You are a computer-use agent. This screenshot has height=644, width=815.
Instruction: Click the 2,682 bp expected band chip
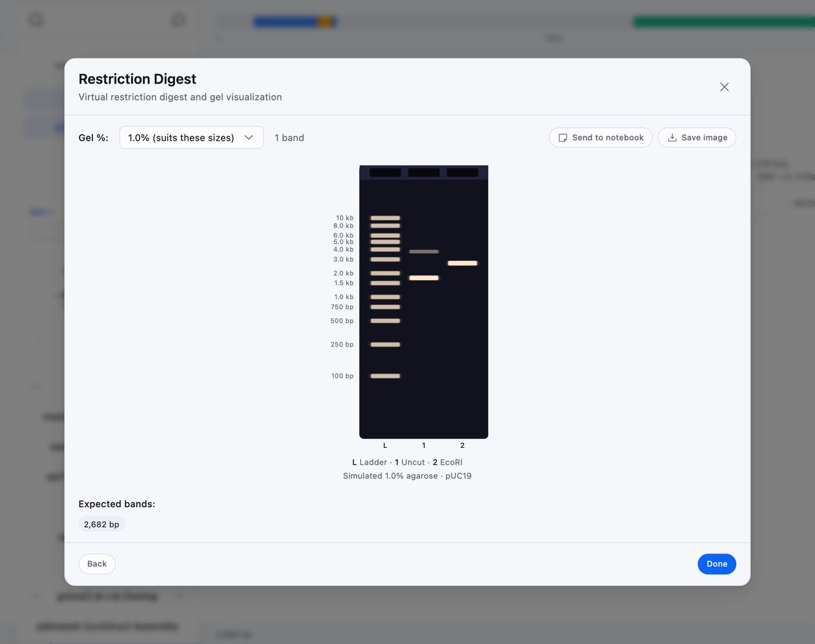pyautogui.click(x=101, y=524)
